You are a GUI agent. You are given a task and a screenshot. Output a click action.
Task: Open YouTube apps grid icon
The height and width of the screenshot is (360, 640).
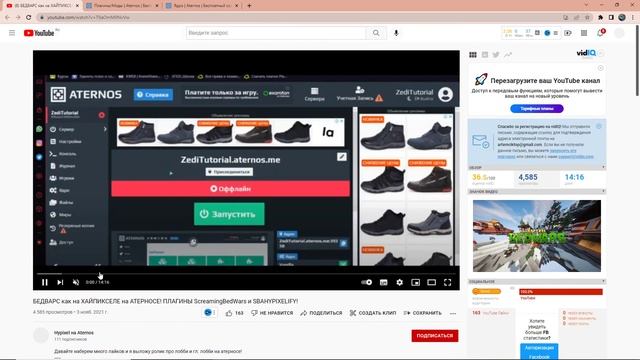click(x=584, y=33)
